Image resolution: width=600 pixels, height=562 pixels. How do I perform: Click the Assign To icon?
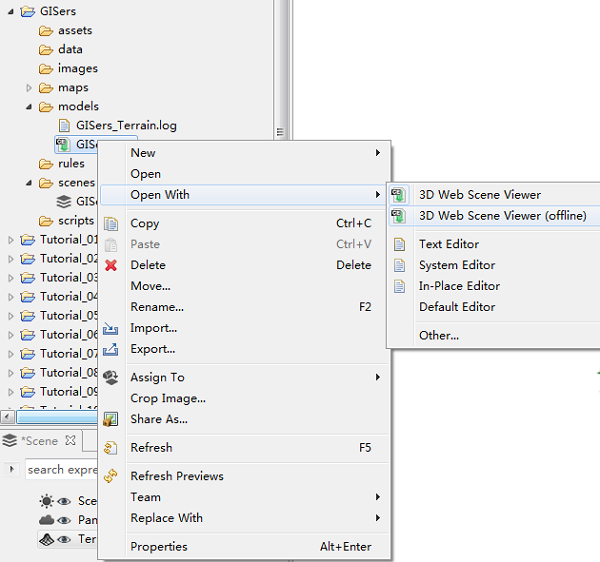point(111,378)
